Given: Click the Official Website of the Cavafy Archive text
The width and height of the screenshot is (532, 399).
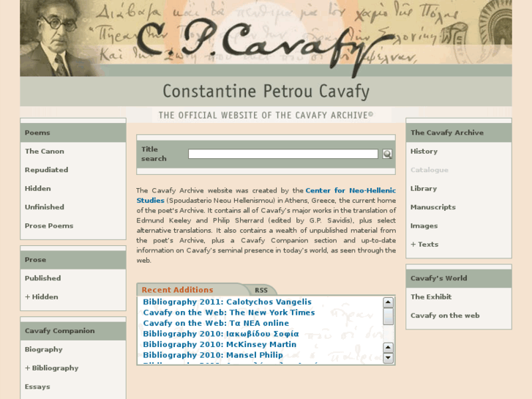Looking at the screenshot, I should (x=266, y=116).
